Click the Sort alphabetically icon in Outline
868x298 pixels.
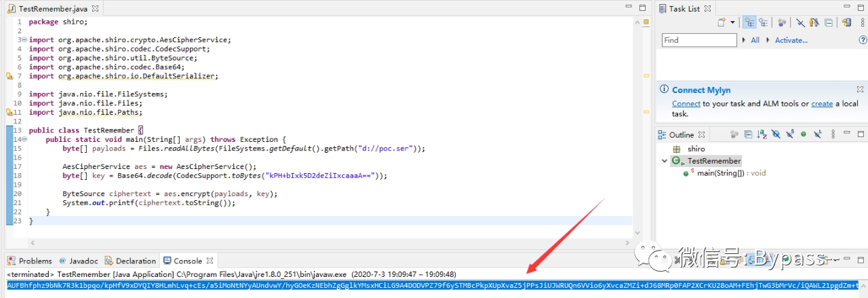(x=762, y=134)
